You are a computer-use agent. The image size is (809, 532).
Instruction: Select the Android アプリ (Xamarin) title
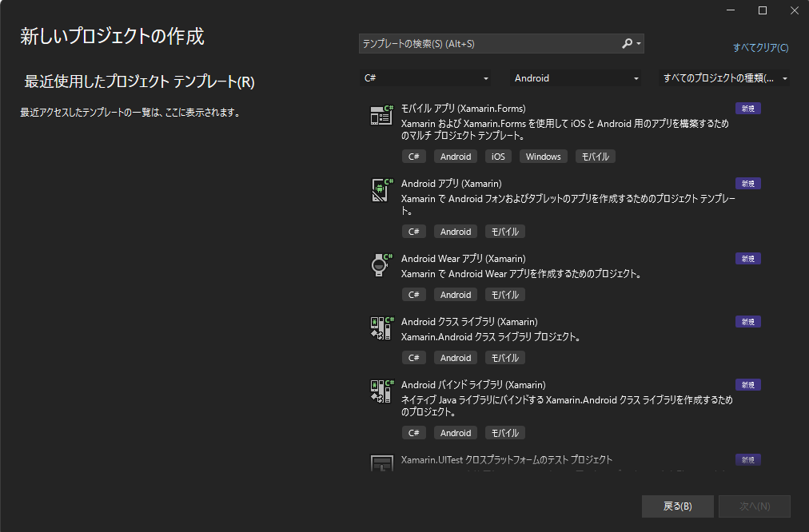[x=452, y=184]
